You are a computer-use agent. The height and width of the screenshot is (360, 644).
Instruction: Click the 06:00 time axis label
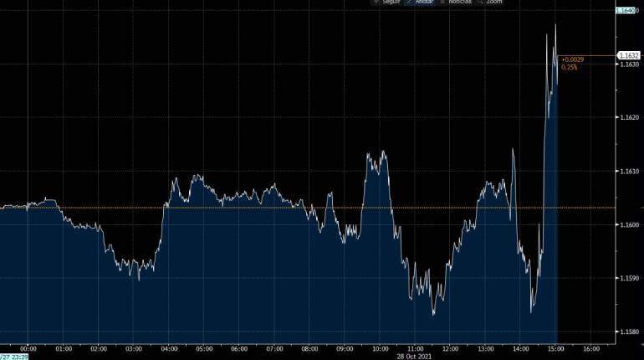coord(239,349)
